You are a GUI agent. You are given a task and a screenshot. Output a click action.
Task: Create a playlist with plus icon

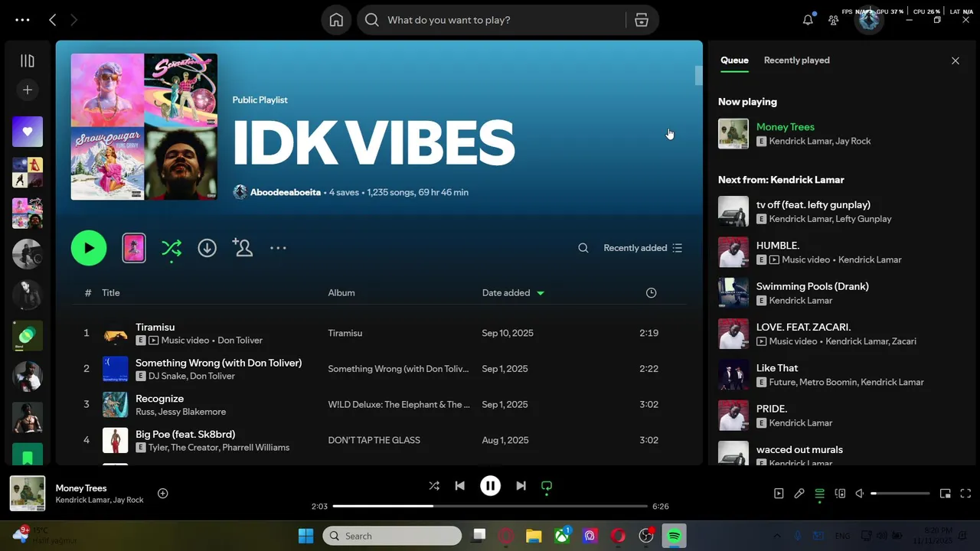click(28, 90)
